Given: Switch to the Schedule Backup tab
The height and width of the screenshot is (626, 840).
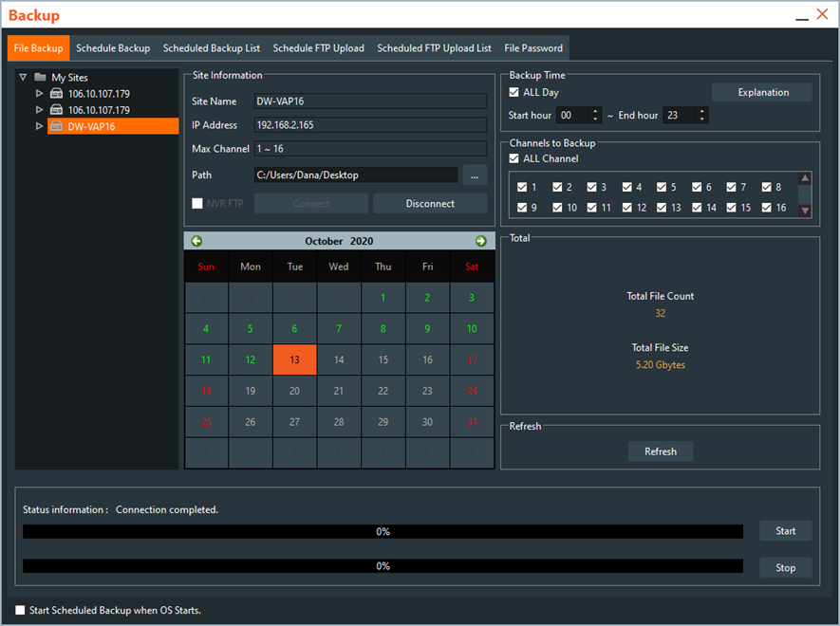Looking at the screenshot, I should point(113,48).
